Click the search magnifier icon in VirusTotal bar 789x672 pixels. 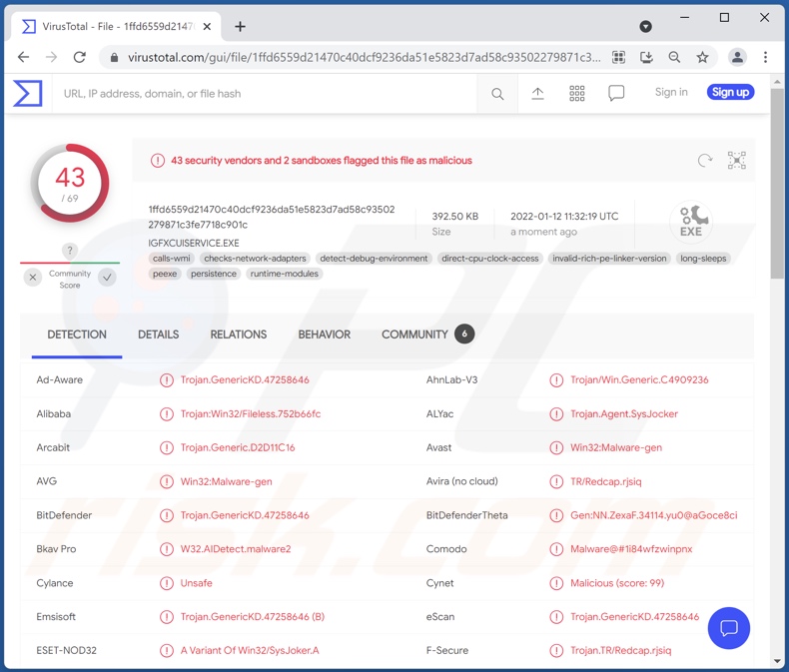pyautogui.click(x=497, y=94)
